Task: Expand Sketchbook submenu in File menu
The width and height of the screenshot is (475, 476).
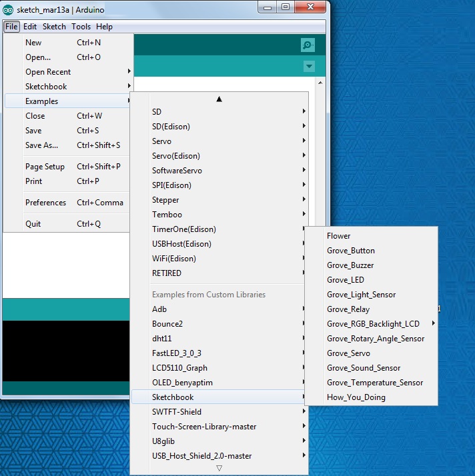Action: [69, 86]
